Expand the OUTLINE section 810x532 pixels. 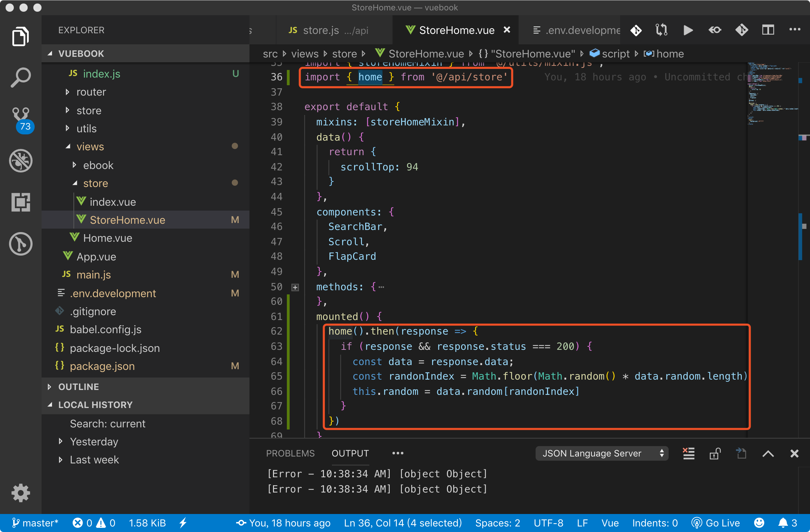(x=79, y=387)
